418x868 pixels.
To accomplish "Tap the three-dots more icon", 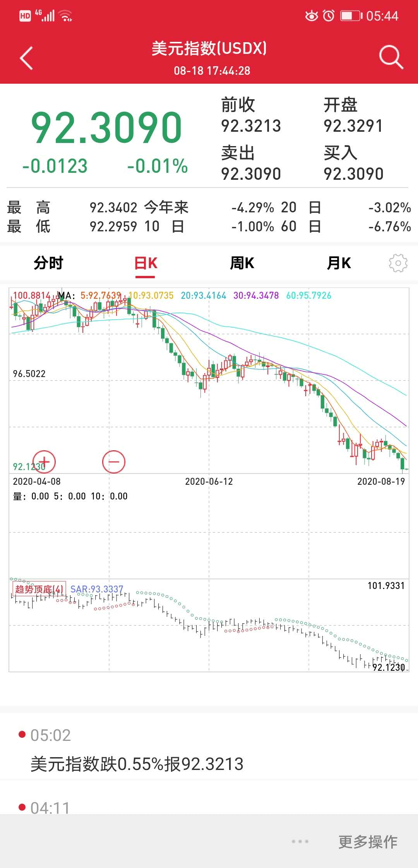I will 300,841.
